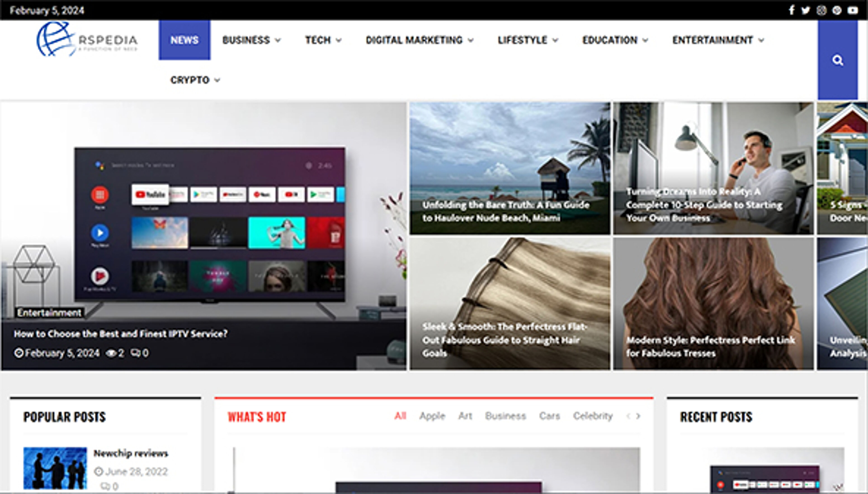Click the previous arrow in What's Hot
Image resolution: width=868 pixels, height=494 pixels.
pyautogui.click(x=628, y=416)
